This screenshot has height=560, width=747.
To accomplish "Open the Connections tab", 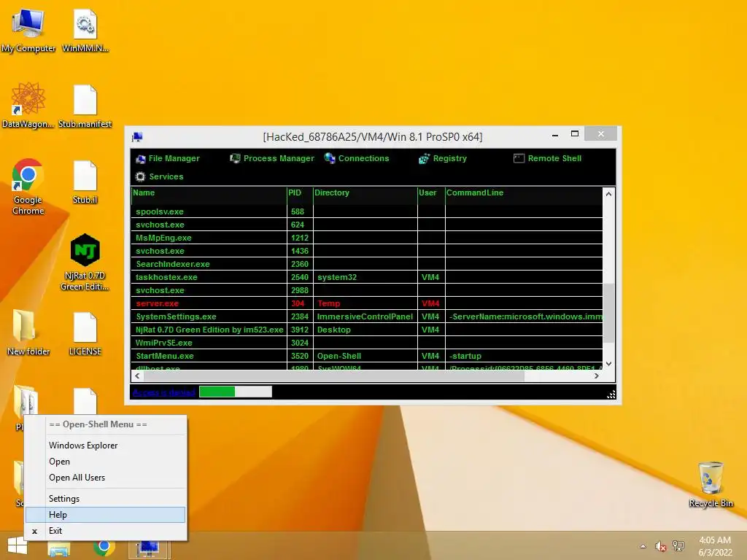I will [x=357, y=158].
